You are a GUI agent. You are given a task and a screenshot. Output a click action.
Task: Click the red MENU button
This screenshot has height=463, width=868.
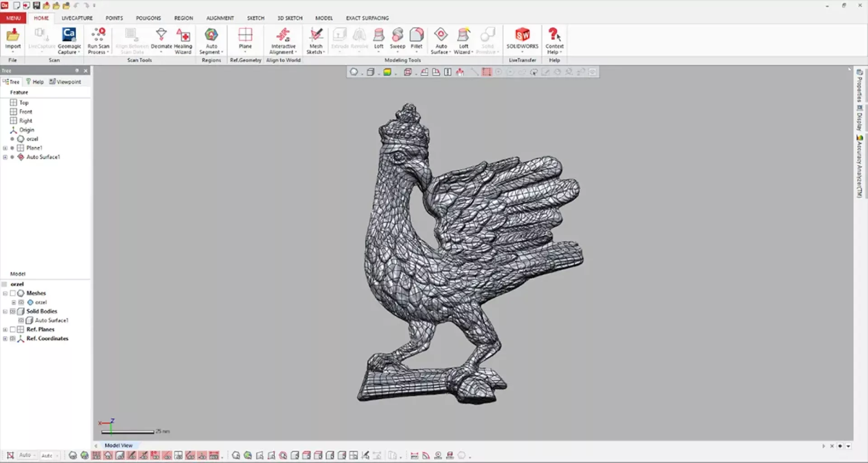13,18
